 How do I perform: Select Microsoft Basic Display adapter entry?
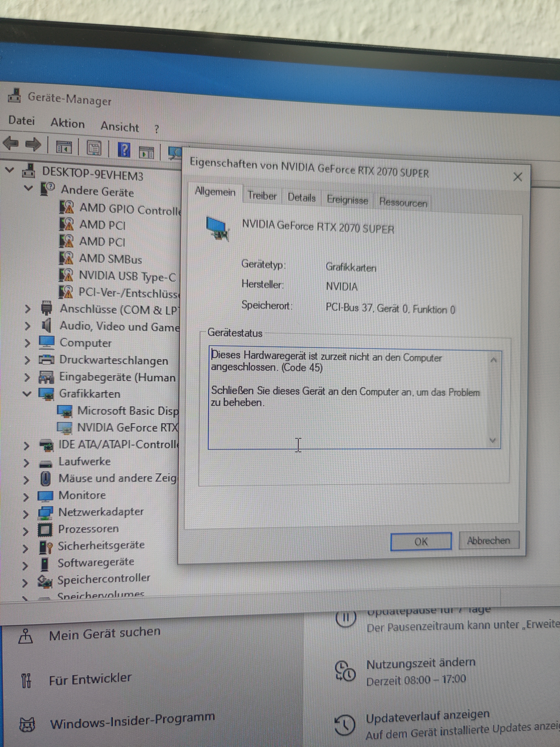pyautogui.click(x=127, y=411)
